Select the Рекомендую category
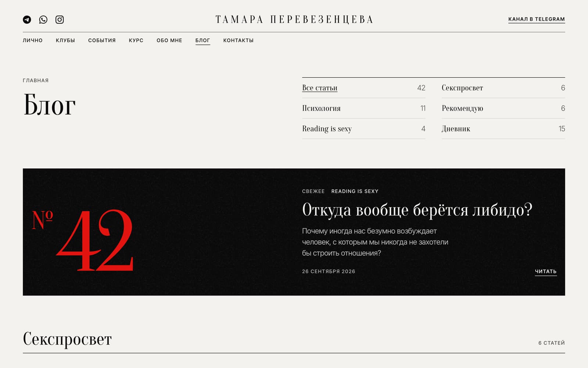 pyautogui.click(x=503, y=108)
